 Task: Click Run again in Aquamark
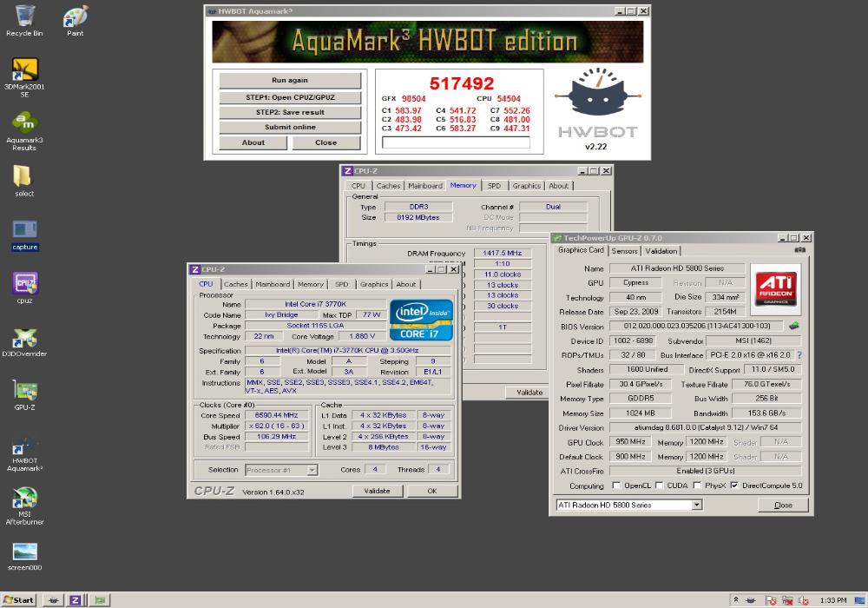pyautogui.click(x=290, y=80)
